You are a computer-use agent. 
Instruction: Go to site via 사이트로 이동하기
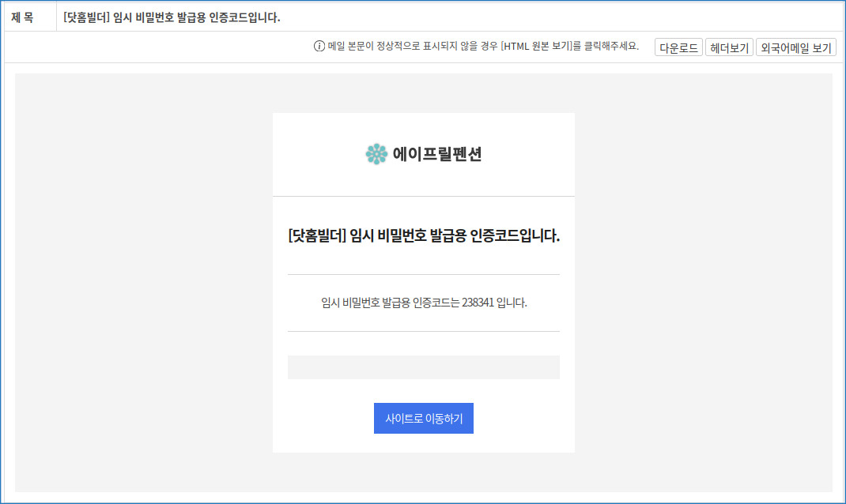click(x=423, y=419)
